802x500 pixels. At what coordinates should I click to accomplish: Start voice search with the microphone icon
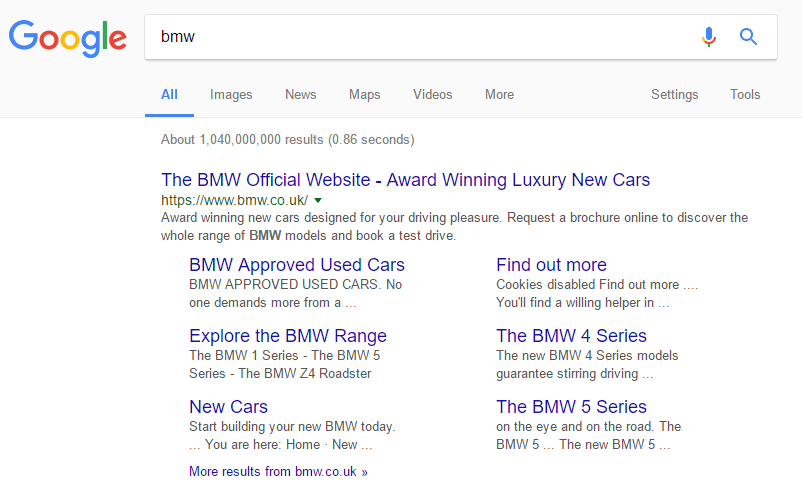(708, 37)
